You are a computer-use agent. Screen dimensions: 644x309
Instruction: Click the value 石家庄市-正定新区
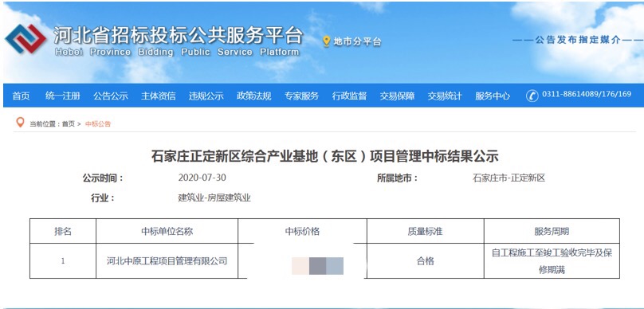(x=509, y=178)
